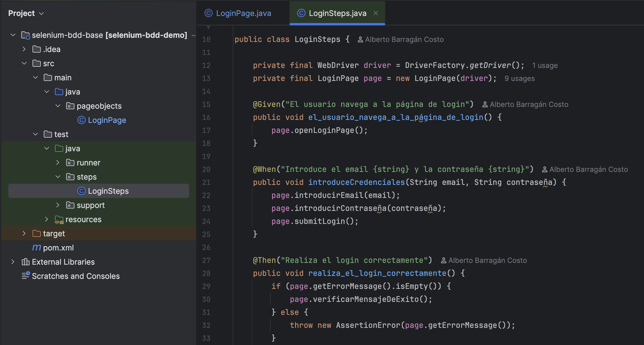
Task: Click line number 21 in the gutter
Action: click(x=206, y=183)
